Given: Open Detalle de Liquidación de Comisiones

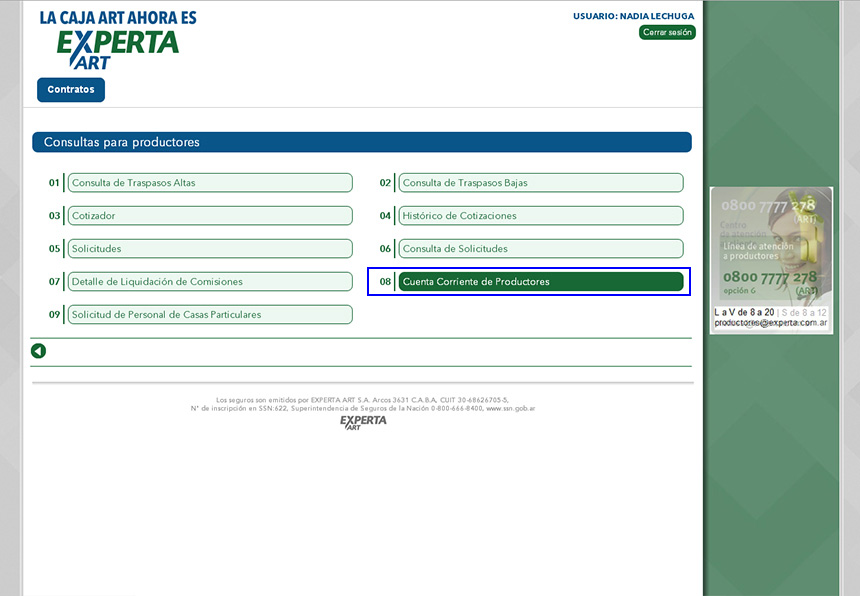Looking at the screenshot, I should [x=210, y=281].
